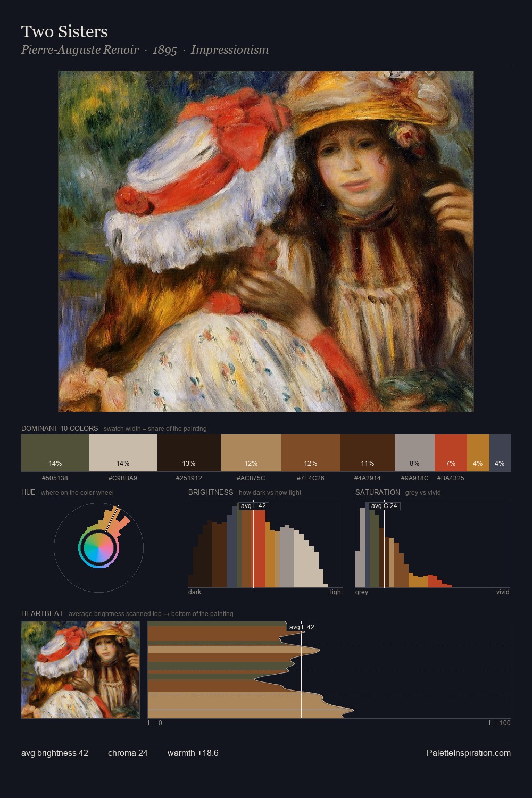Click the avg brightness 42 footer stat
532x798 pixels.
click(x=55, y=753)
